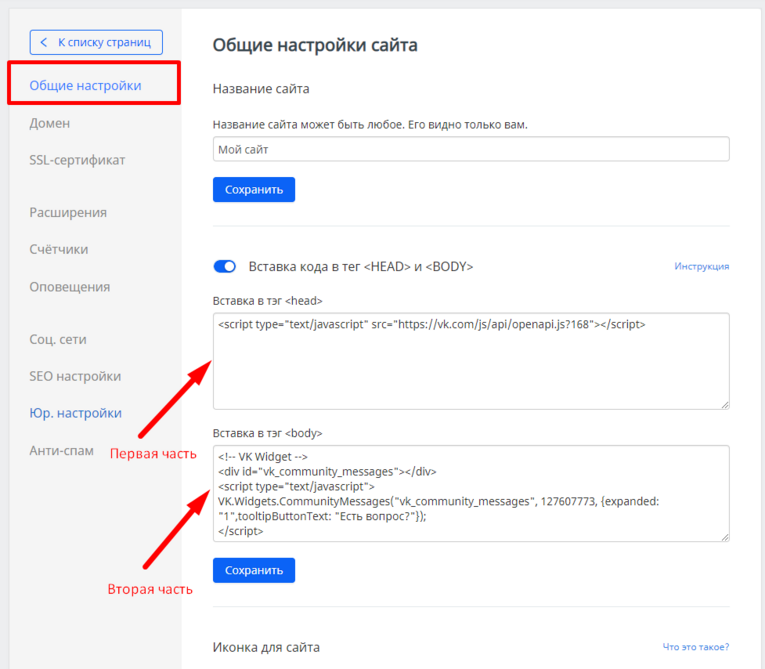This screenshot has width=765, height=669.
Task: Click 'Вставка в тэг <head>' label
Action: tap(267, 301)
